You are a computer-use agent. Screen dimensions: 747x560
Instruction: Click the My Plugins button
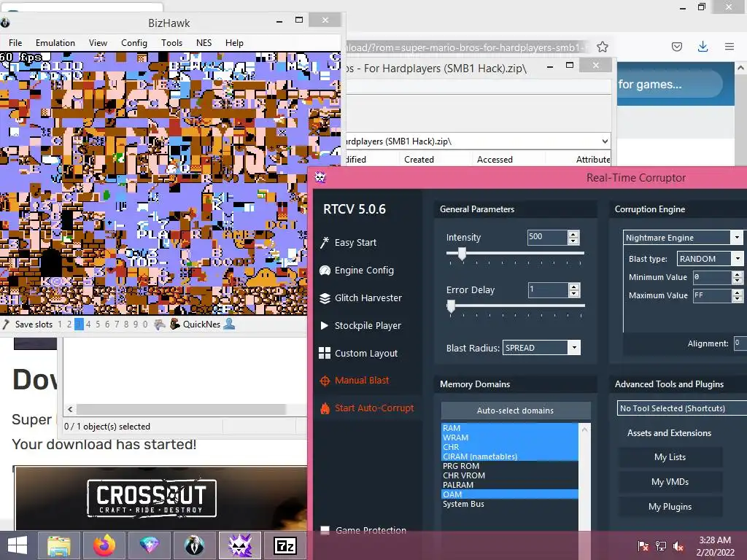[670, 507]
